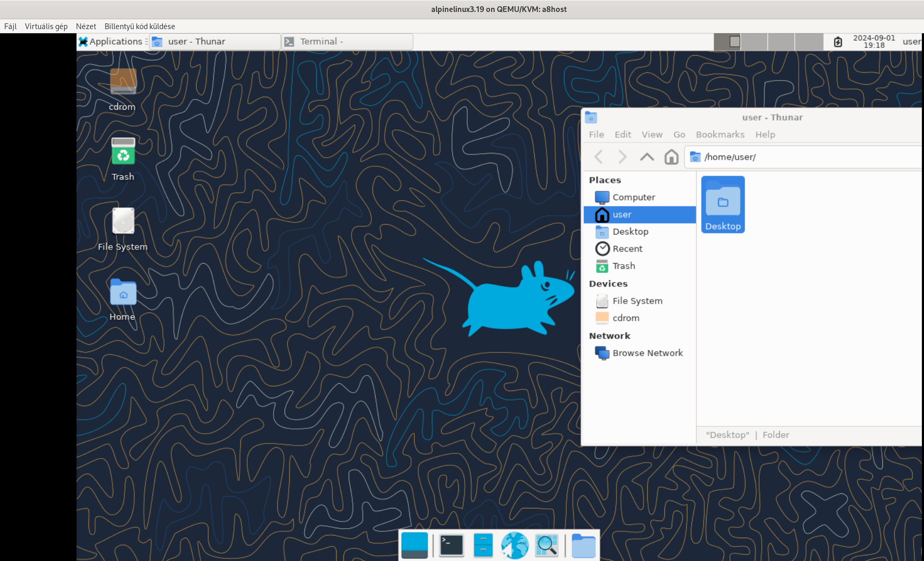Viewport: 924px width, 561px height.
Task: Open Thunar Edit menu
Action: (x=623, y=134)
